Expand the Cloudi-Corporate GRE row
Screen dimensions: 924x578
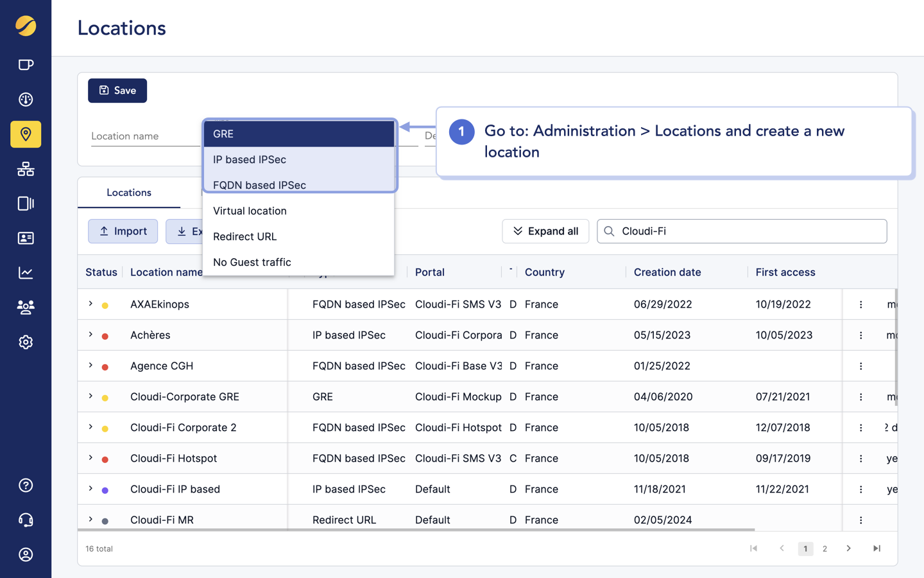90,396
